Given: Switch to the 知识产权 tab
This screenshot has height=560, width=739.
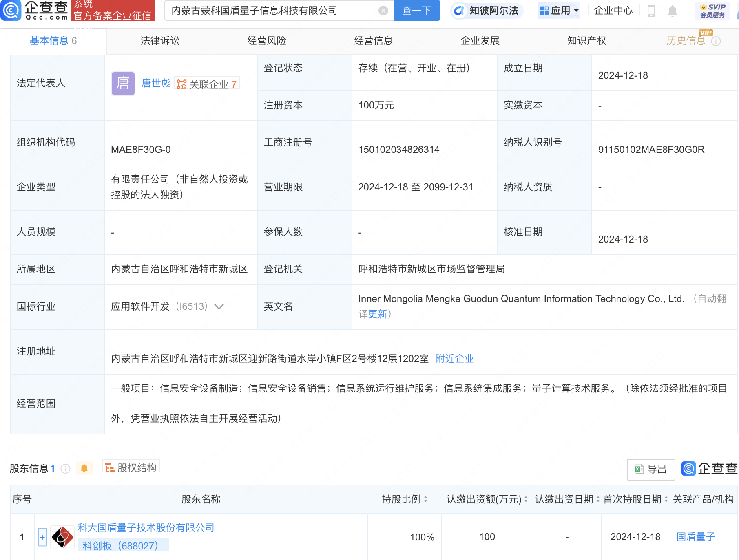Looking at the screenshot, I should (586, 41).
